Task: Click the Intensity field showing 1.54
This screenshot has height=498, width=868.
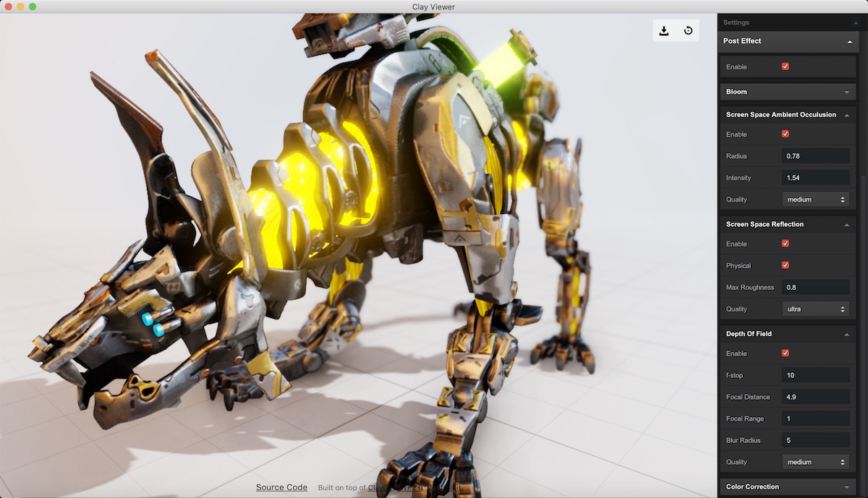Action: pos(815,178)
